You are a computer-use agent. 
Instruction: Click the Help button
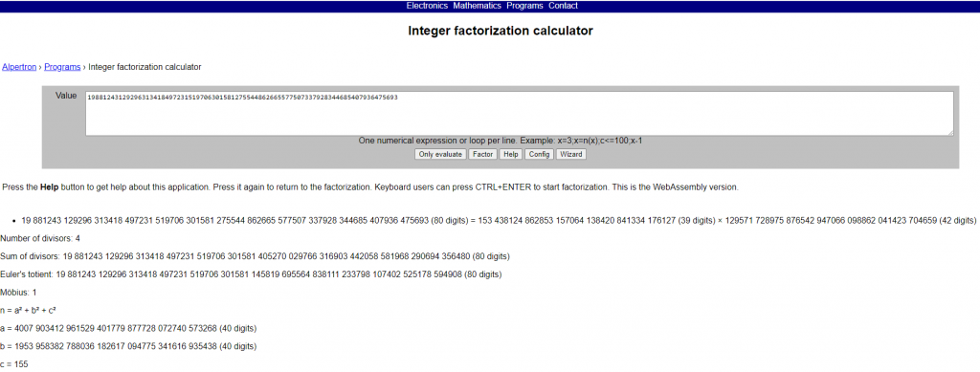[x=511, y=154]
